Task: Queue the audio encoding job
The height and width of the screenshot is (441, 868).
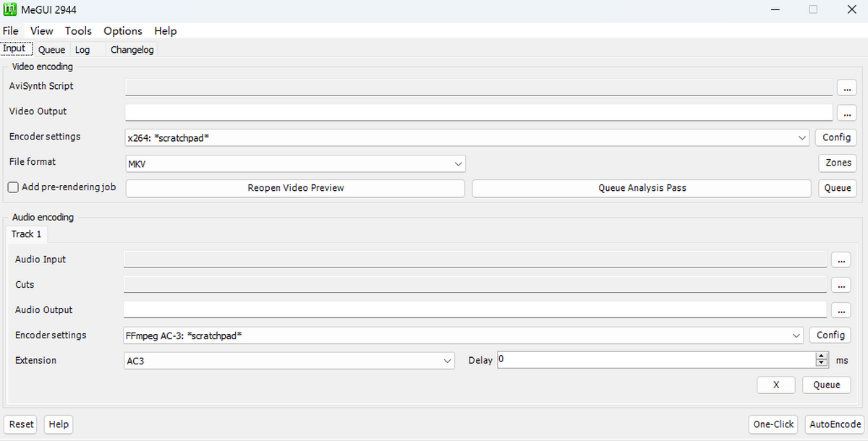Action: click(x=826, y=385)
